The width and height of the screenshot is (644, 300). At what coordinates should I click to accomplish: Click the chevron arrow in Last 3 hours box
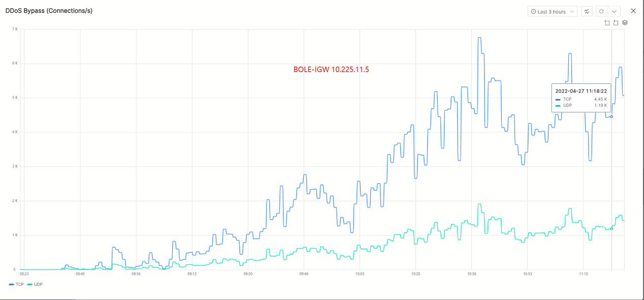pos(572,12)
